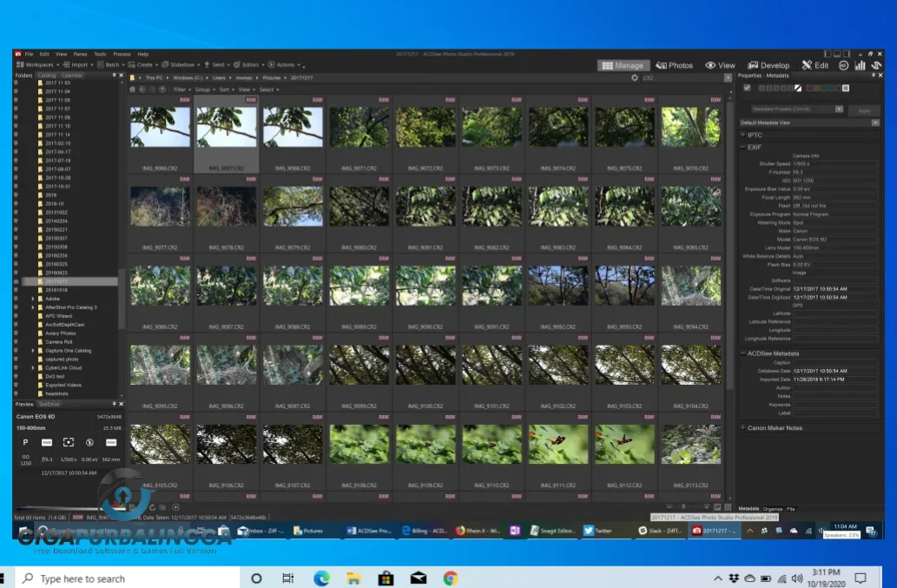Switch to the Catalog pane tab
Screen dimensions: 897x588
[47, 76]
